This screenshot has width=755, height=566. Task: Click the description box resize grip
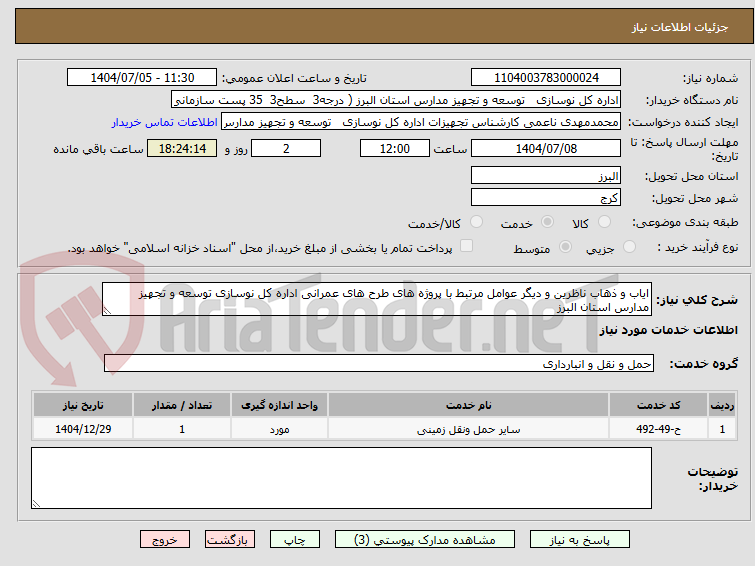coord(107,311)
